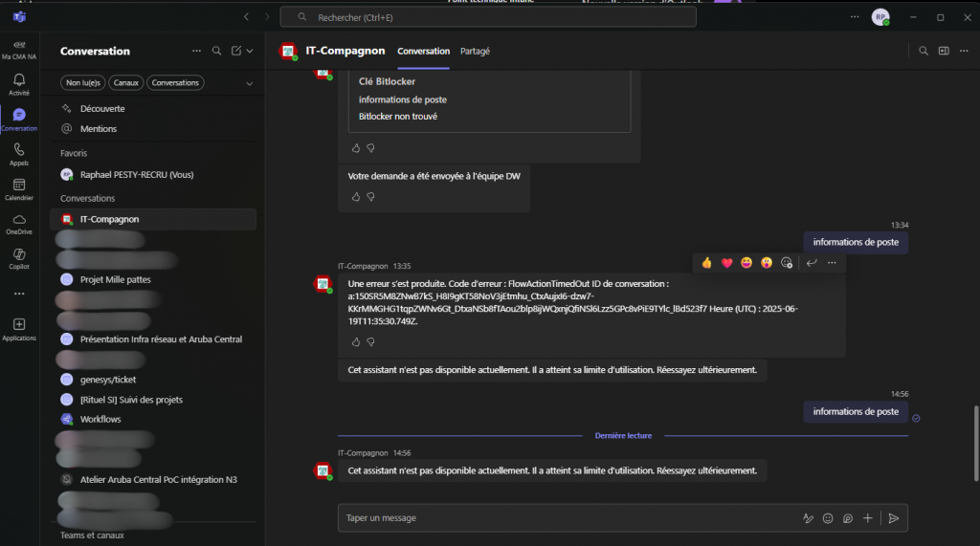Like the Clé Bitlocker card message

(x=356, y=148)
